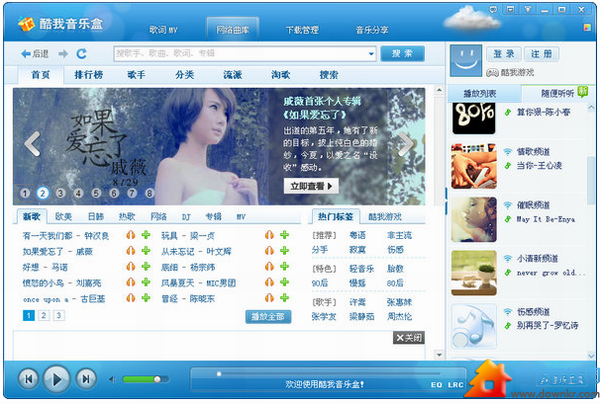Refresh the page with the reload icon
This screenshot has height=404, width=600.
(x=82, y=54)
